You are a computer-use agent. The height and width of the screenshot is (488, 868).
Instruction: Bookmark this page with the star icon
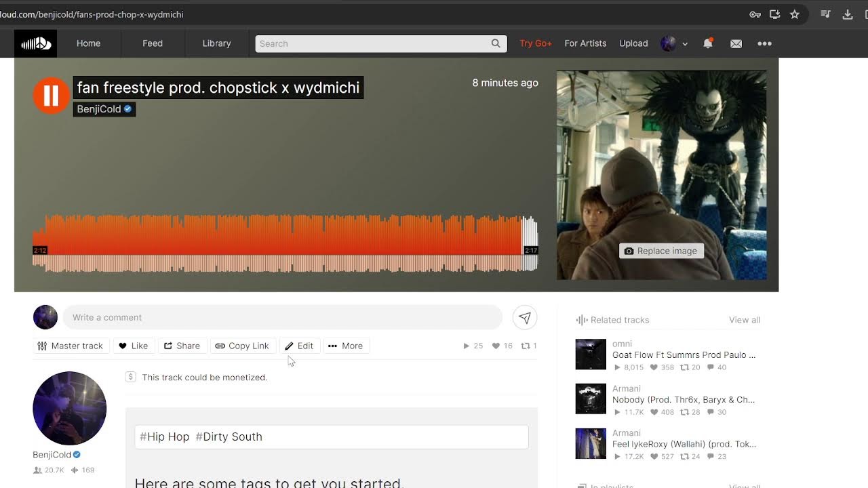coord(795,14)
